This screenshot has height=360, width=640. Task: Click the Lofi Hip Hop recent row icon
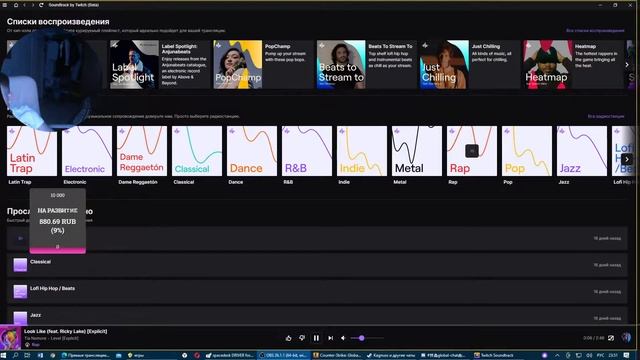coord(20,291)
